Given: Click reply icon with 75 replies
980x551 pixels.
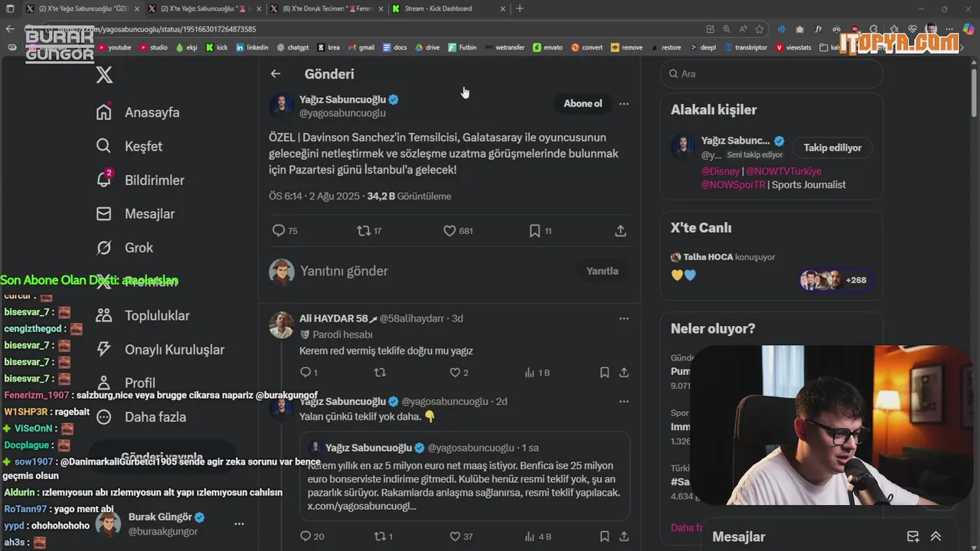Looking at the screenshot, I should [x=285, y=230].
